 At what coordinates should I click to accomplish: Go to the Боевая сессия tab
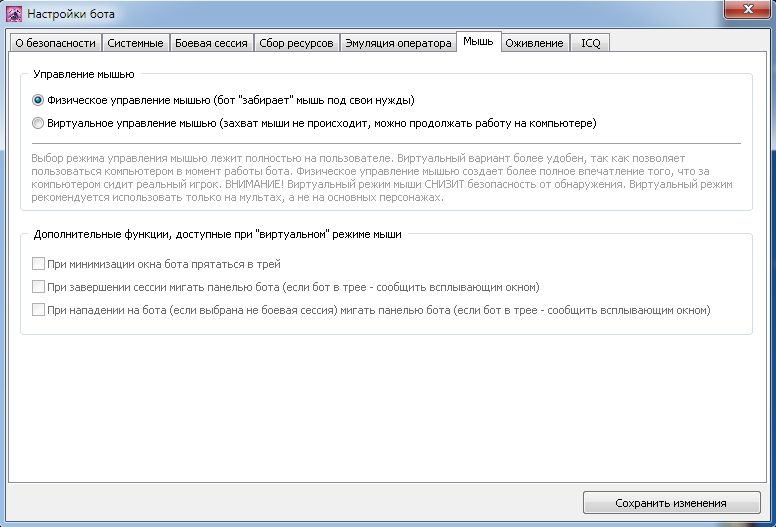coord(211,43)
